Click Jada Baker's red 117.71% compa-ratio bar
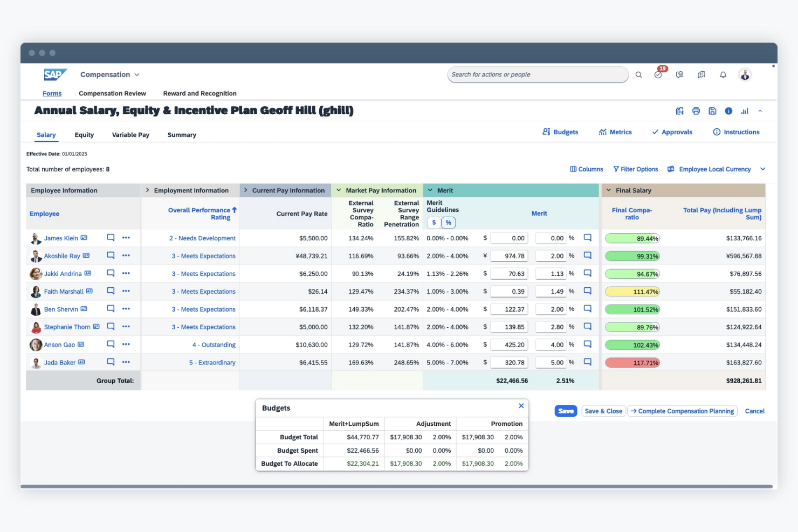The image size is (798, 532). click(x=632, y=363)
